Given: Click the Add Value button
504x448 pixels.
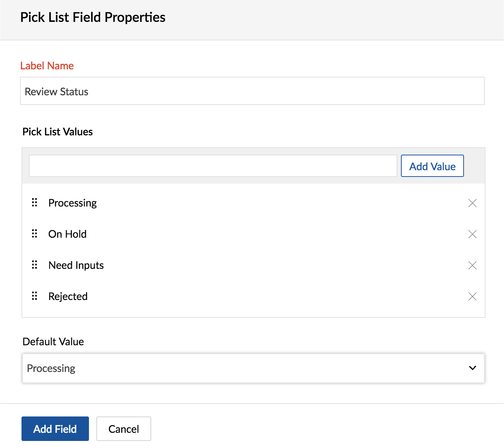Looking at the screenshot, I should (432, 166).
